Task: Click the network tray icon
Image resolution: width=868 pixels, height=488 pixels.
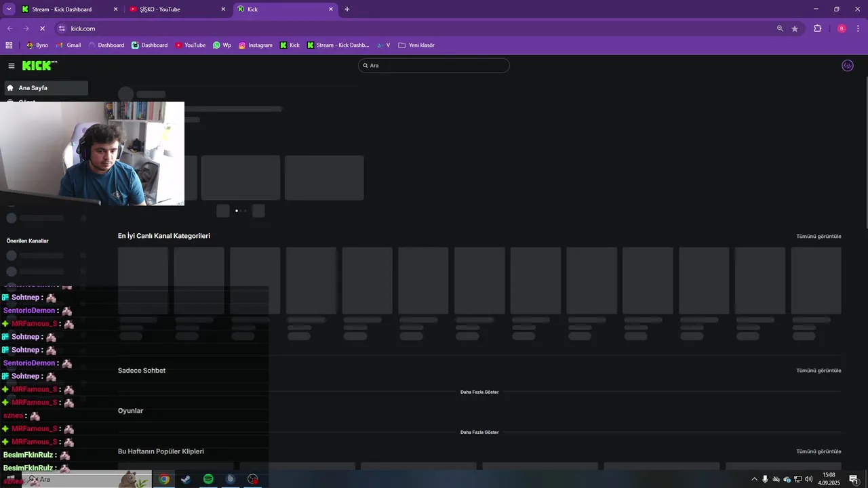Action: 797,479
